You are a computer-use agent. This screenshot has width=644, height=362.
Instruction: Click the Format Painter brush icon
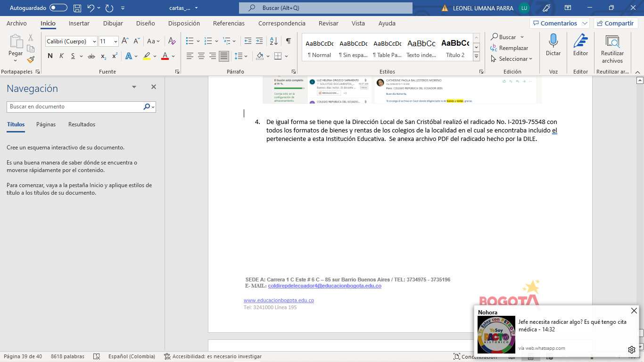point(31,59)
